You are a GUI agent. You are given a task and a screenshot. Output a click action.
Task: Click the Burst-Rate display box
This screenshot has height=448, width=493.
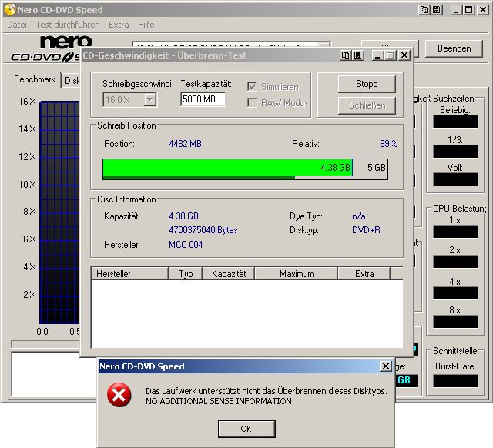tap(455, 381)
